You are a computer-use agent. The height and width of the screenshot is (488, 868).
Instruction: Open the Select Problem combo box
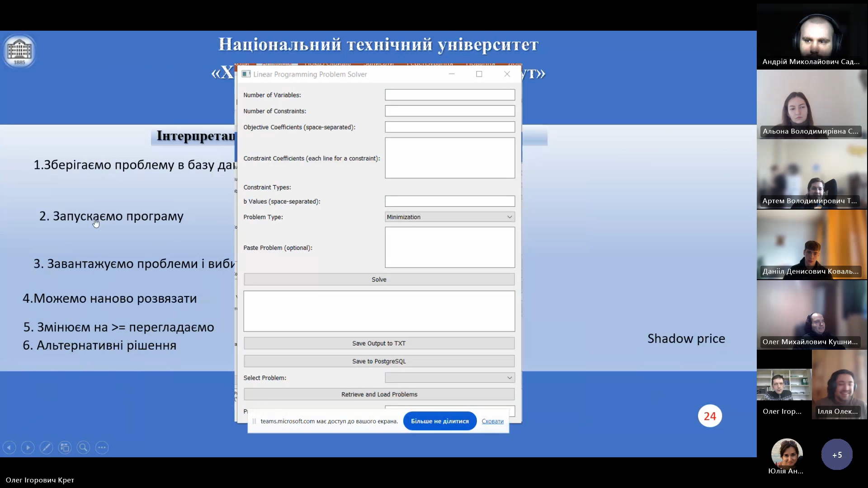click(449, 378)
